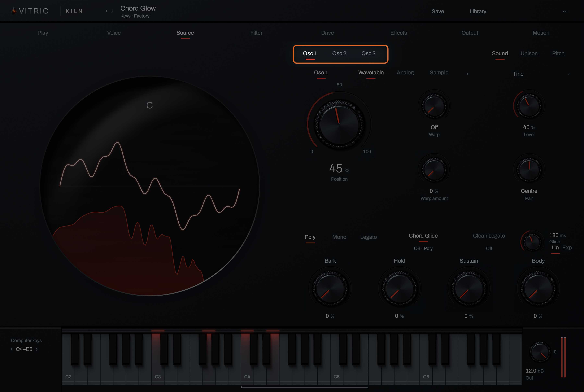This screenshot has width=584, height=392.
Task: Click the wavetable waveform display
Action: point(150,186)
